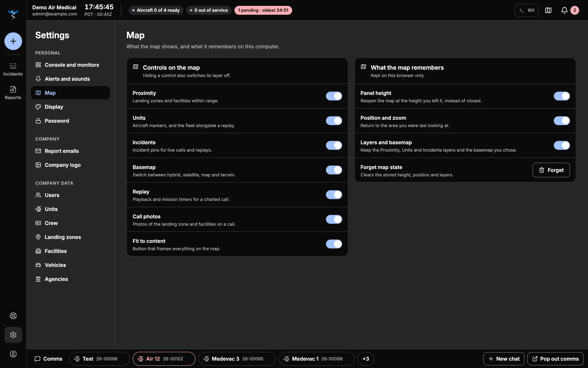Screen dimensions: 588x368
Task: Go to Display settings
Action: [x=70, y=107]
